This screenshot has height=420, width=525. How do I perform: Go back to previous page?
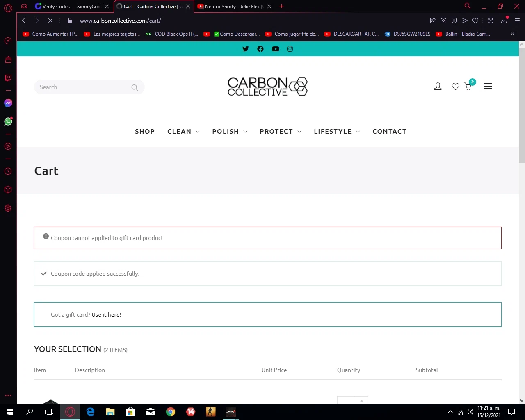24,21
